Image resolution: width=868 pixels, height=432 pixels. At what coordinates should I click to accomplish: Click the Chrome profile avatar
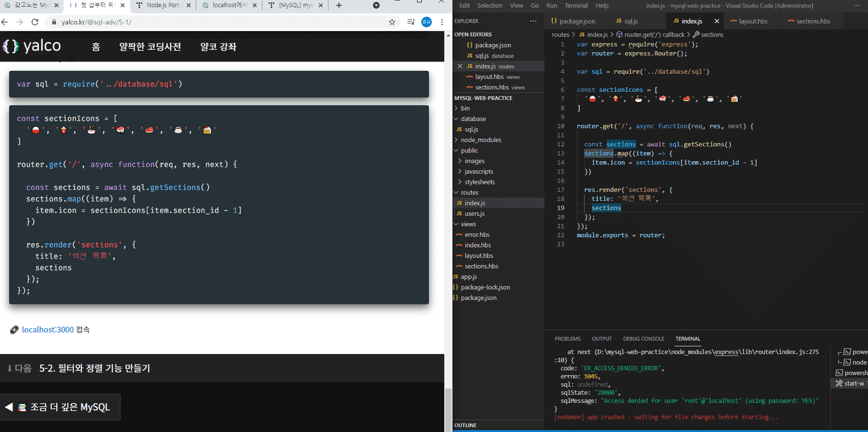(x=426, y=22)
